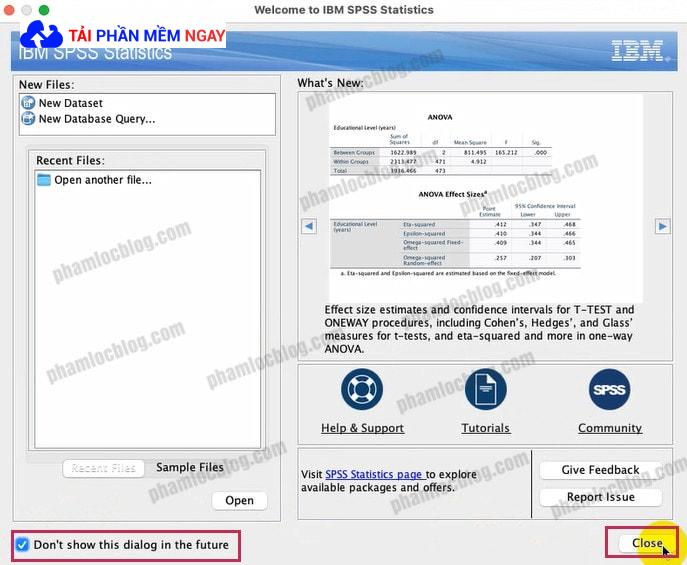
Task: Follow the Help & Support link text
Action: point(362,428)
